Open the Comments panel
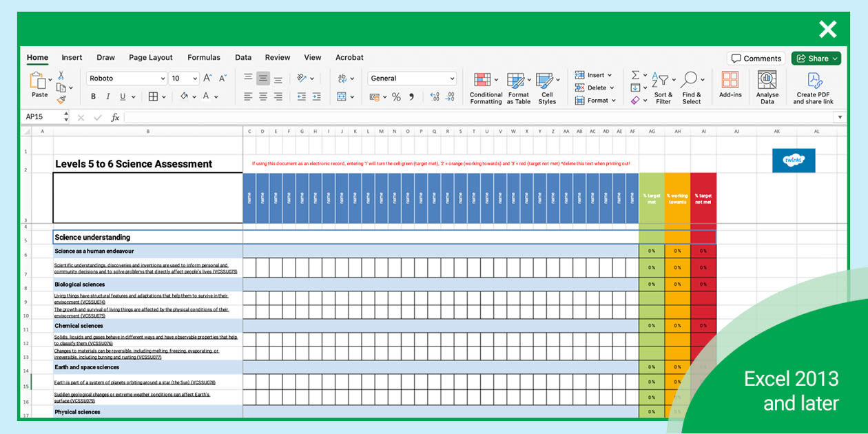This screenshot has width=868, height=434. click(x=756, y=59)
